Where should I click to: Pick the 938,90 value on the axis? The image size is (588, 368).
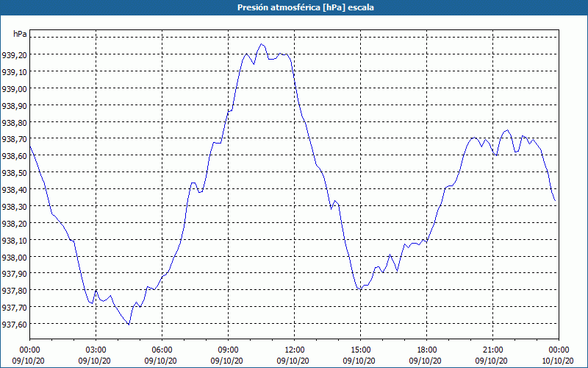[14, 106]
